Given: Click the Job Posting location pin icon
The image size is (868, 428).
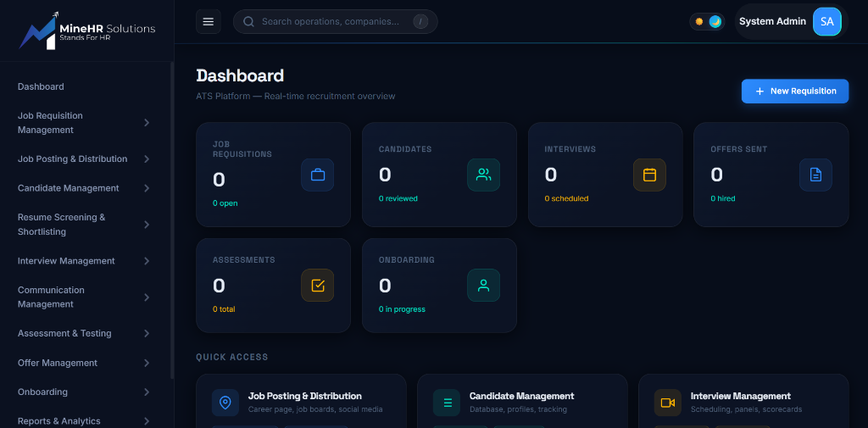Looking at the screenshot, I should click(x=225, y=403).
